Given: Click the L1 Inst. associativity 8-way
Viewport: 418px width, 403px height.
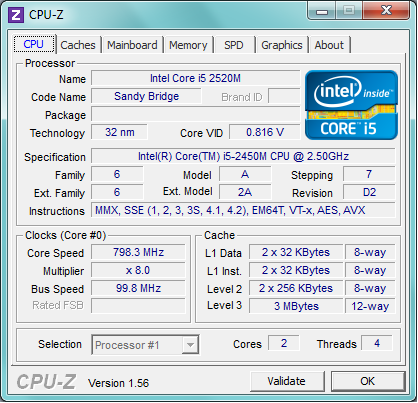Looking at the screenshot, I should click(x=370, y=270).
